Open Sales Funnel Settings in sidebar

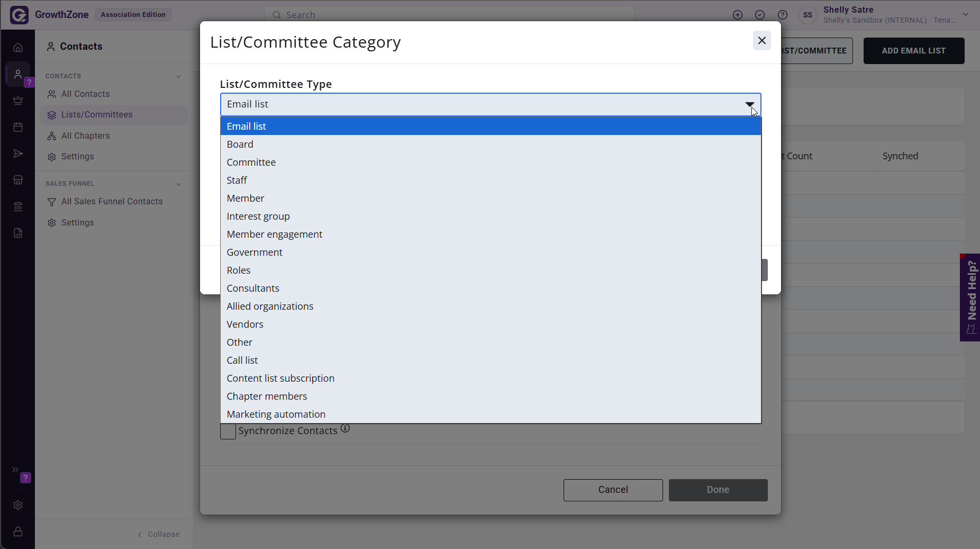coord(114,223)
